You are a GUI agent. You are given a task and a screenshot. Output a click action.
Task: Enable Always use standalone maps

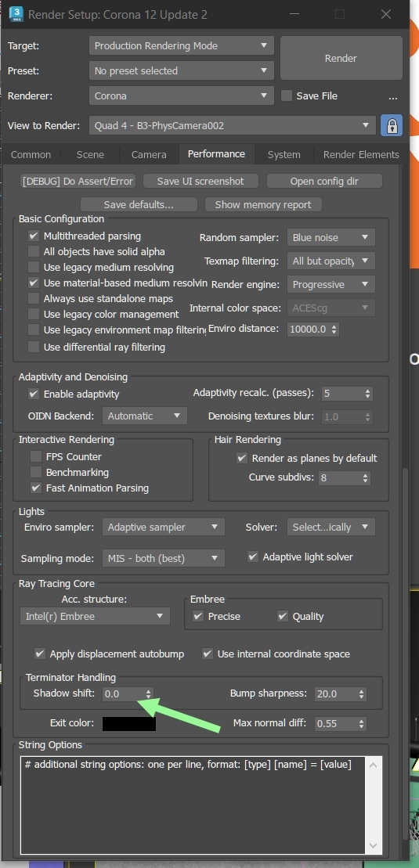pos(34,299)
